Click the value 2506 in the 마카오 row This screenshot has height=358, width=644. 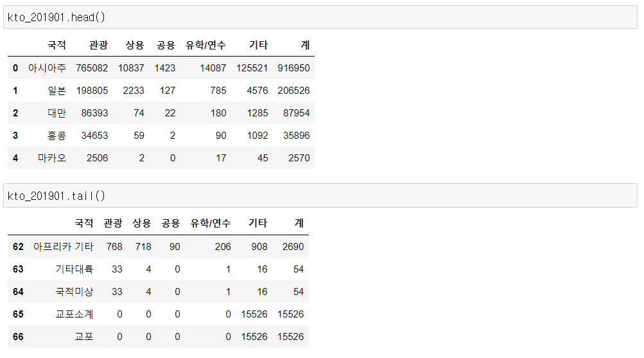click(x=98, y=158)
